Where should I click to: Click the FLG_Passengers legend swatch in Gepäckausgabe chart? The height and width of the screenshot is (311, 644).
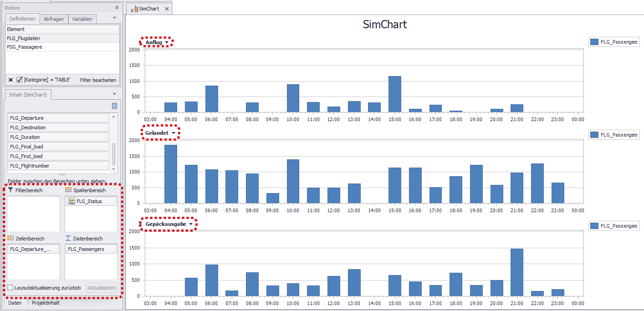coord(594,226)
